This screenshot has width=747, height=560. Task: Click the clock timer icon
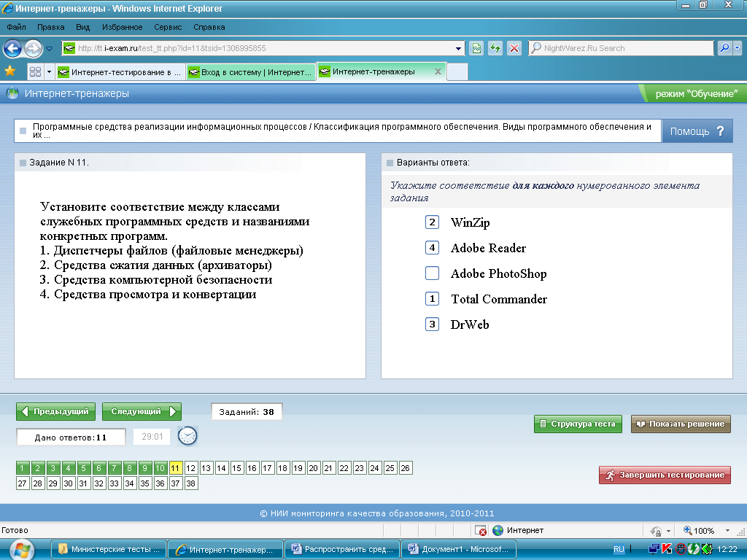tap(187, 436)
